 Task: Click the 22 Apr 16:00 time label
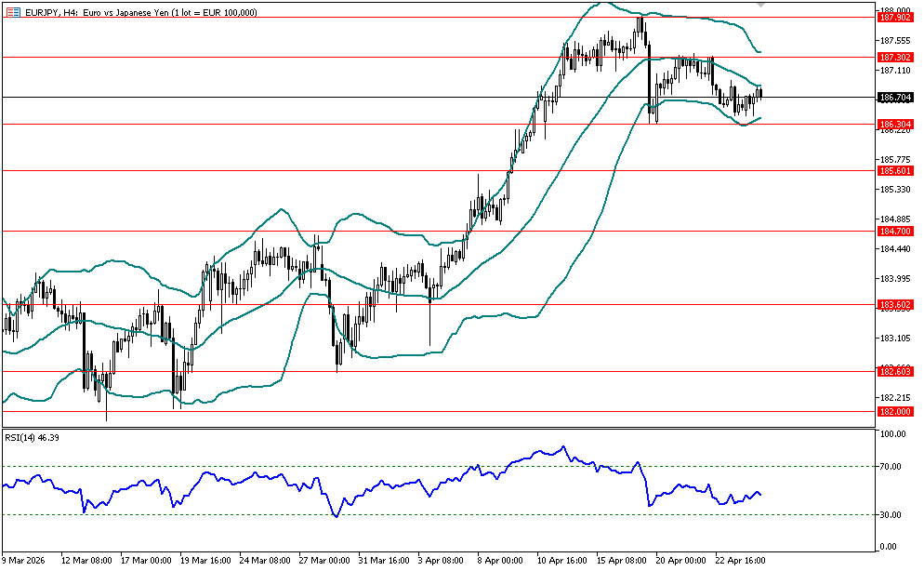tap(740, 561)
